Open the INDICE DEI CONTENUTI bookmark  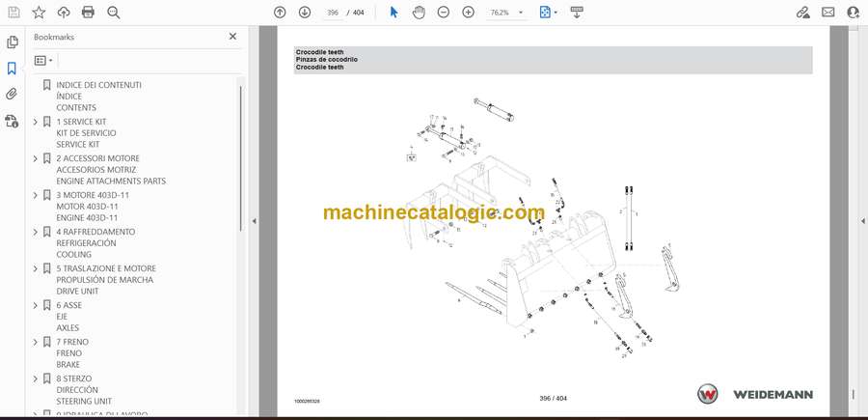98,85
